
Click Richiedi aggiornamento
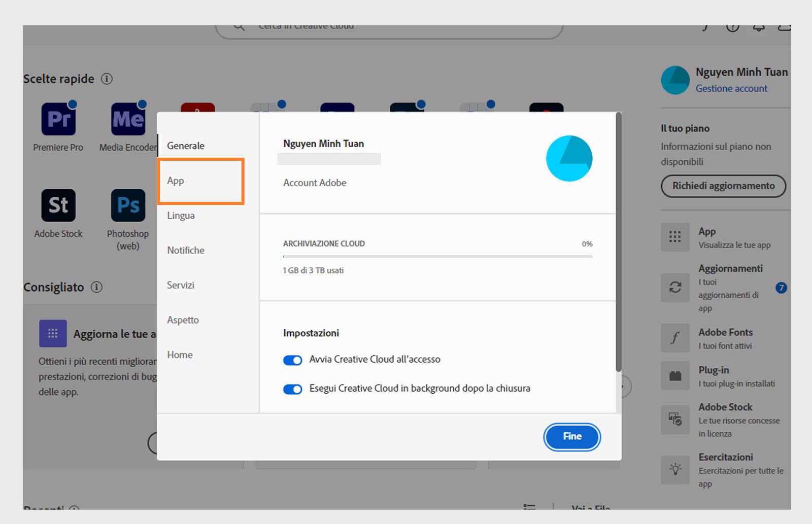(723, 186)
